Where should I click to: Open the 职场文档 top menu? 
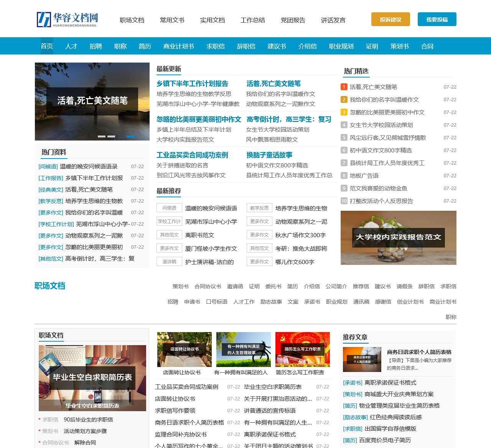132,20
